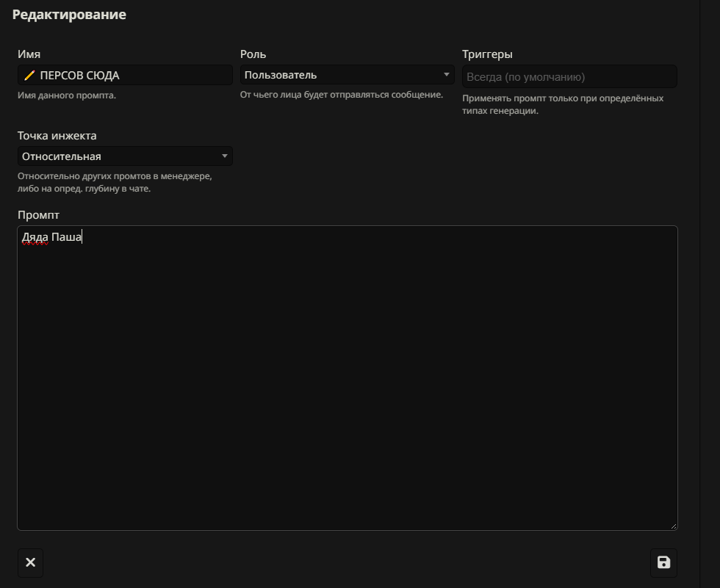The height and width of the screenshot is (588, 720).
Task: Click the Точка инжекта label
Action: pos(57,136)
